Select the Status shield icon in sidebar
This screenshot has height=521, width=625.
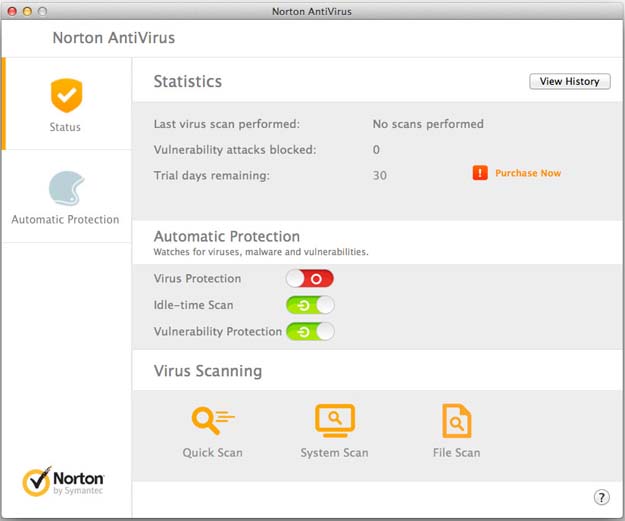[67, 96]
